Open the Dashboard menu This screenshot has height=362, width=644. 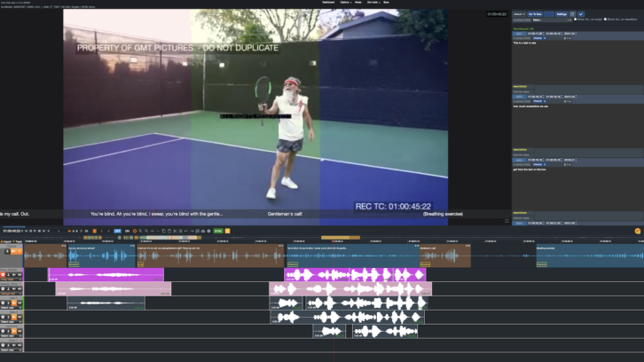click(x=328, y=3)
